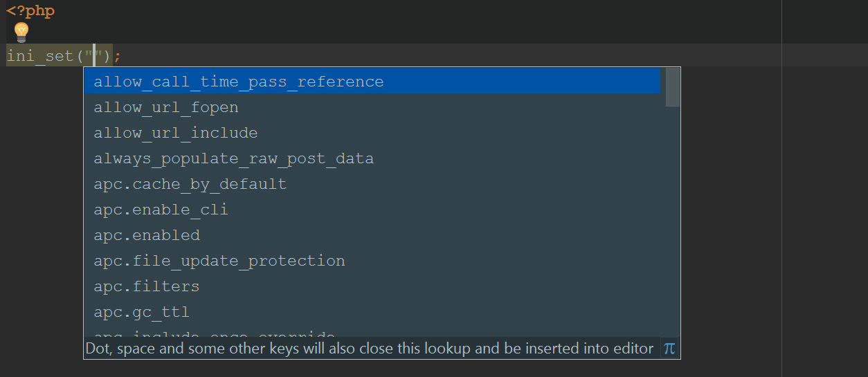Pick the apc.enabled completion item

tap(372, 235)
